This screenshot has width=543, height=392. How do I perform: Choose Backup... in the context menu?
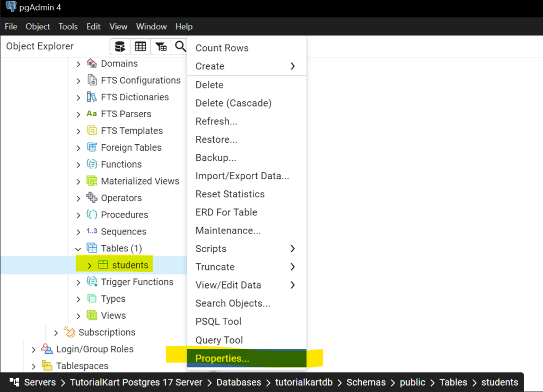247,158
